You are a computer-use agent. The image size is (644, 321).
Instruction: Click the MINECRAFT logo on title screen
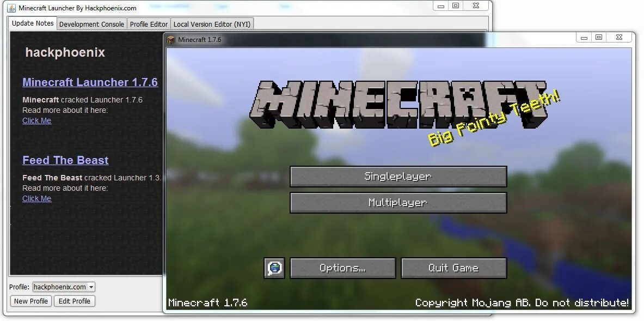point(398,105)
